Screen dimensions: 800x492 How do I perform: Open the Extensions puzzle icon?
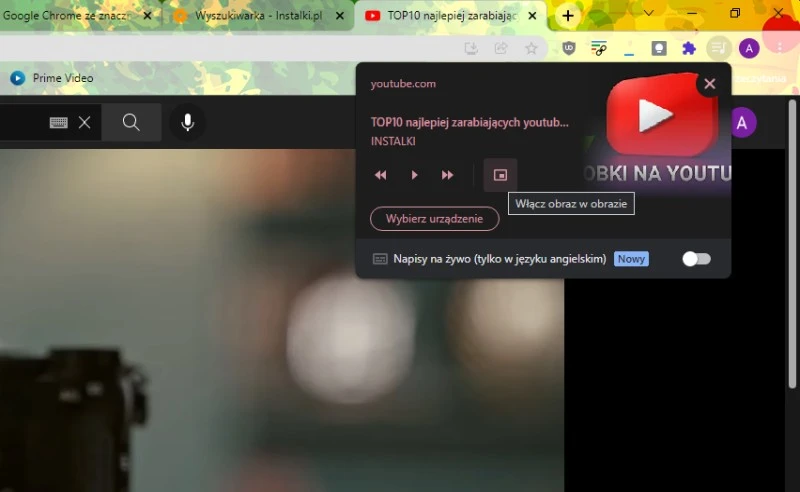pyautogui.click(x=689, y=48)
